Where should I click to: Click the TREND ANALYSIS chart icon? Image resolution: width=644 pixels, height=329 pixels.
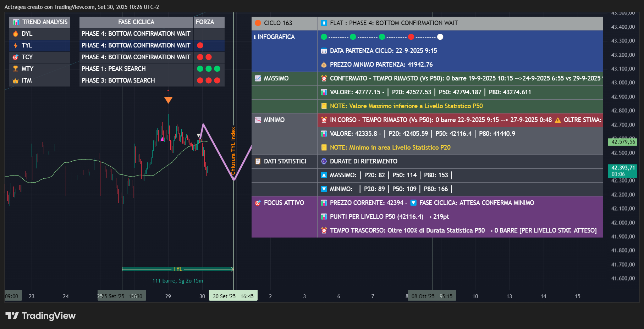(x=16, y=22)
